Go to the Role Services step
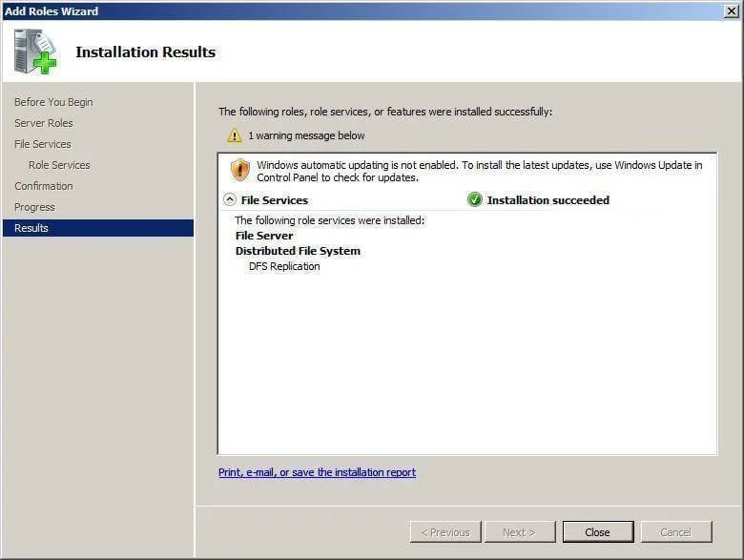The width and height of the screenshot is (744, 560). tap(59, 165)
